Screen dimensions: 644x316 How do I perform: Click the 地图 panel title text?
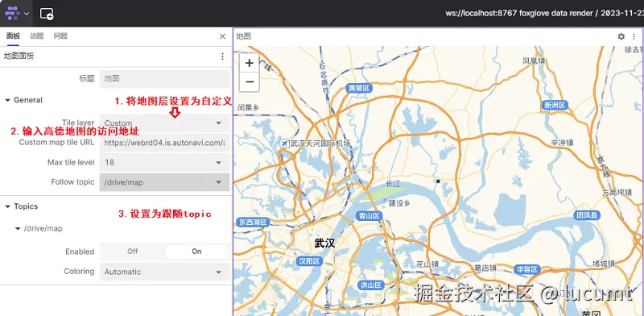click(244, 36)
